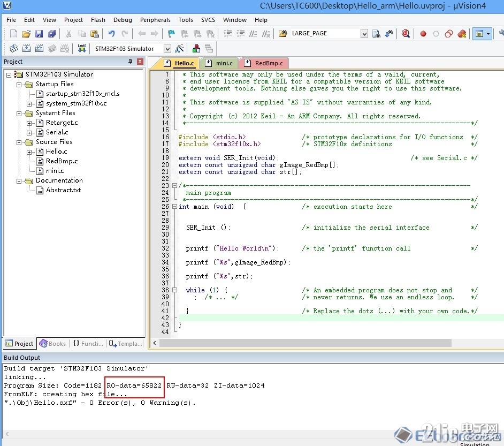Collapse the Source Files group
This screenshot has width=504, height=446.
[x=19, y=142]
